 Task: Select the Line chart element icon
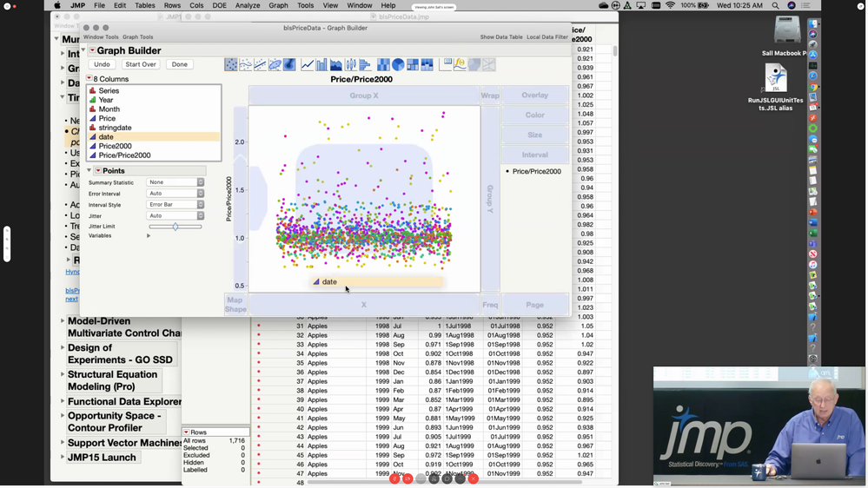[308, 64]
